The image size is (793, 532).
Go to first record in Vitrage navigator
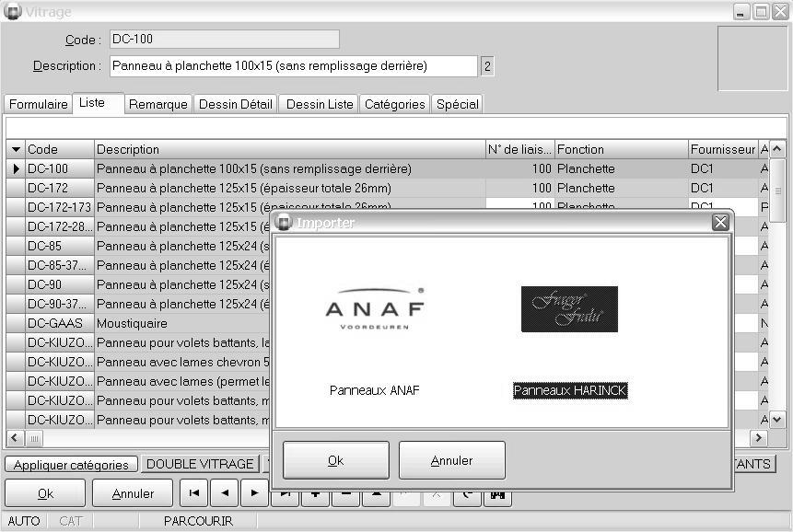tap(193, 493)
